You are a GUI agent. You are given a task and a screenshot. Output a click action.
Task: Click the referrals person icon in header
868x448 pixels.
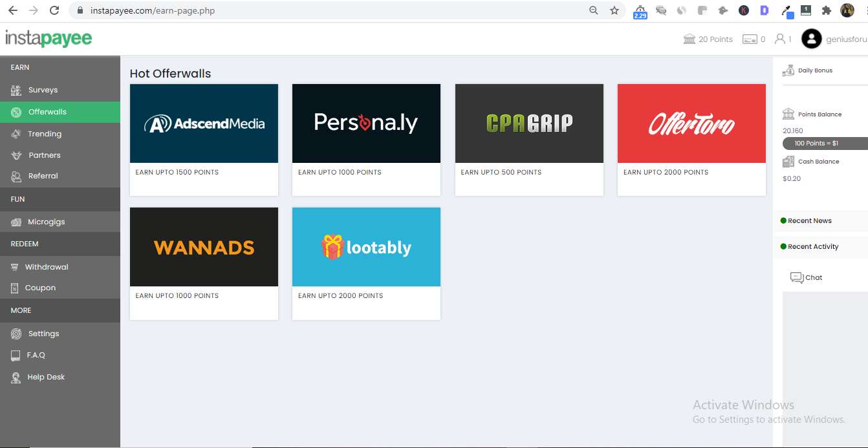pyautogui.click(x=780, y=39)
